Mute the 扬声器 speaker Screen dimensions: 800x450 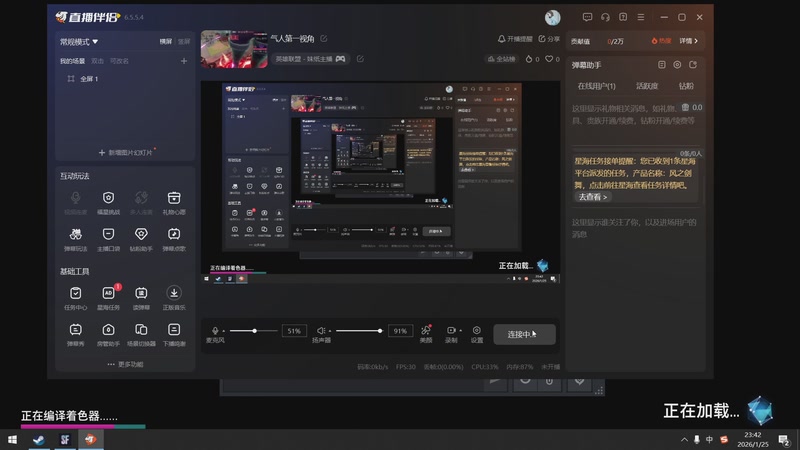pyautogui.click(x=320, y=331)
